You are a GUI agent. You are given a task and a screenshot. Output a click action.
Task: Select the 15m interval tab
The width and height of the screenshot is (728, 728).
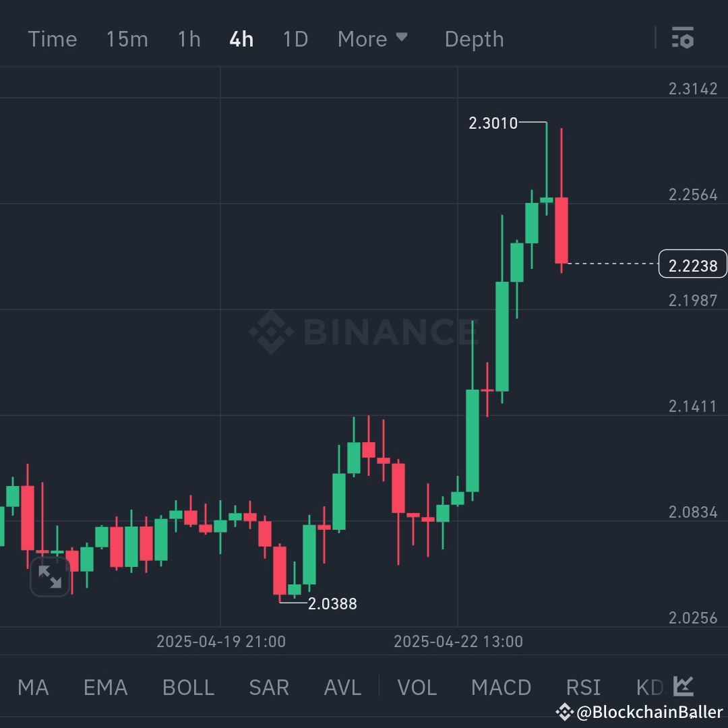[127, 39]
